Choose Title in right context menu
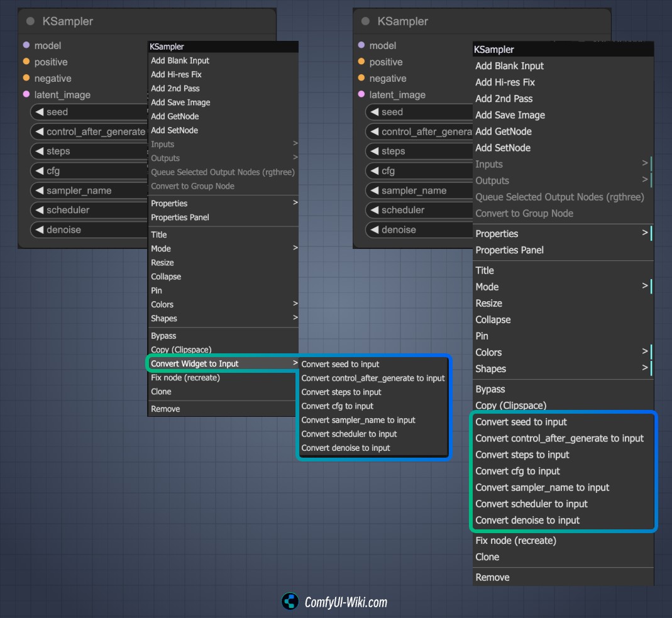 point(563,270)
